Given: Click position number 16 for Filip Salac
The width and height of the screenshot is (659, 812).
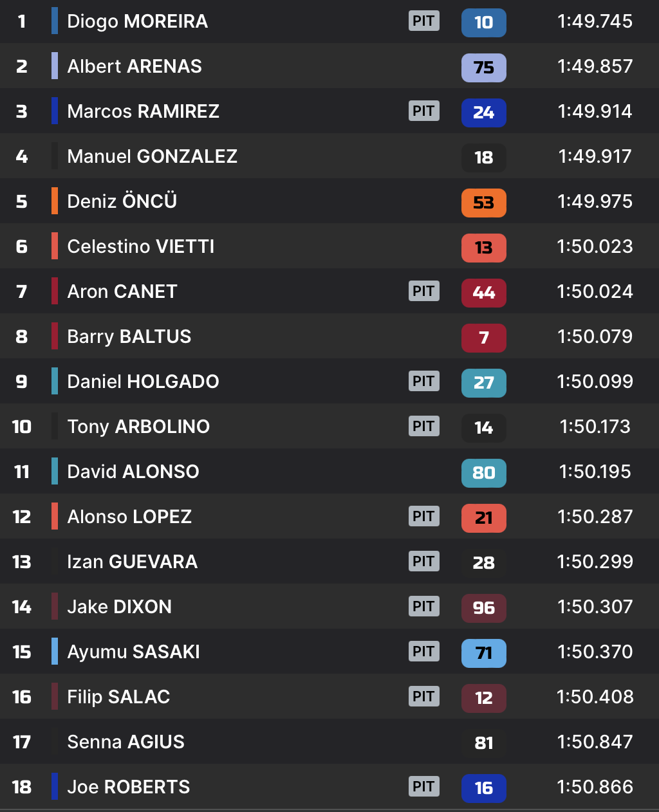Looking at the screenshot, I should [22, 697].
